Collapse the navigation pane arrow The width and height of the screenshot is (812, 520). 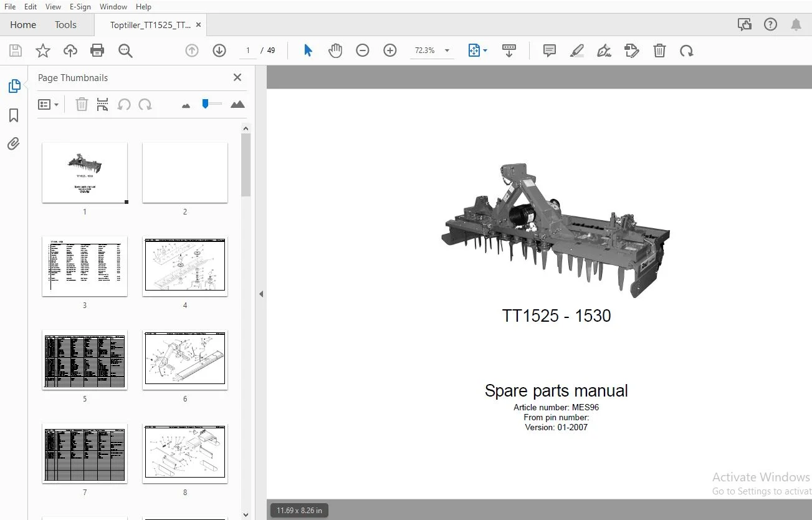click(261, 294)
